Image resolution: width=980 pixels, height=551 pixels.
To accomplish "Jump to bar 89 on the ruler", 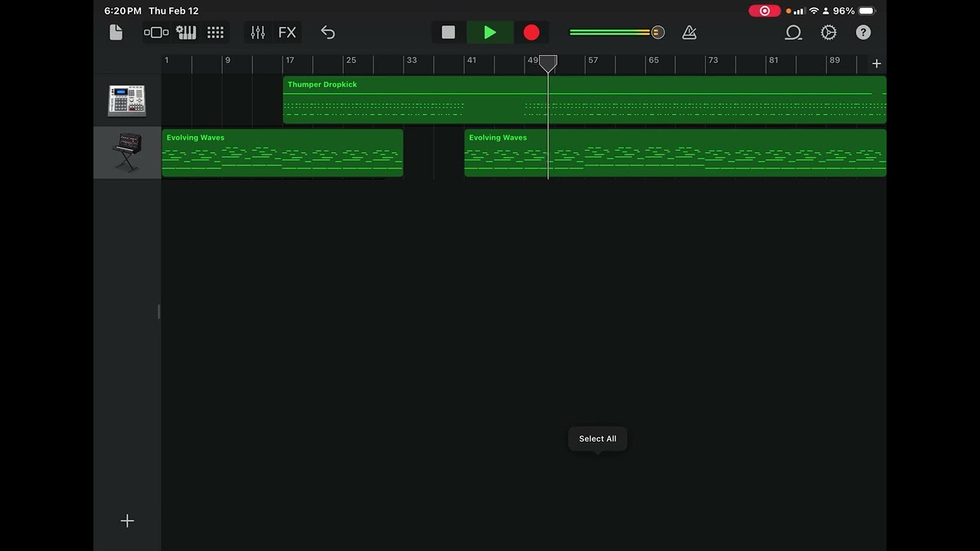I will point(835,60).
